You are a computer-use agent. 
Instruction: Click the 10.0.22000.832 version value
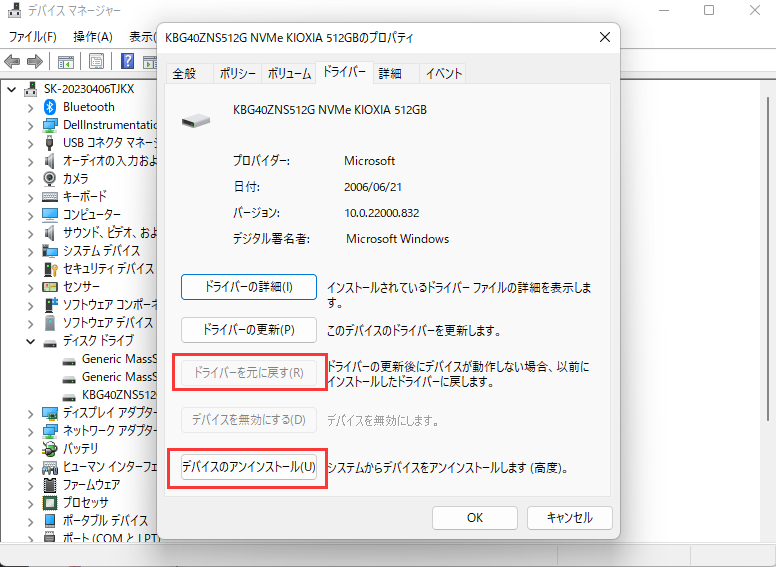382,213
